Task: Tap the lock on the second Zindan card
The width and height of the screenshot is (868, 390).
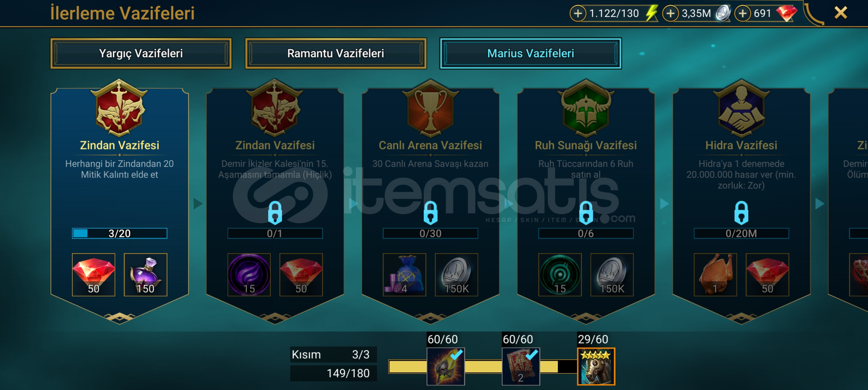Action: (275, 213)
